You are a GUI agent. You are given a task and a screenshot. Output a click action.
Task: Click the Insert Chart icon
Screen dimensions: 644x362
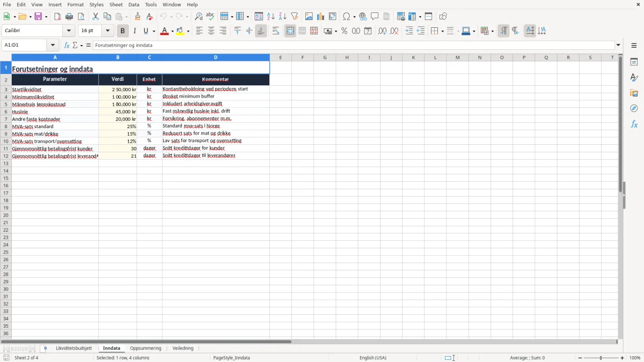click(x=321, y=17)
